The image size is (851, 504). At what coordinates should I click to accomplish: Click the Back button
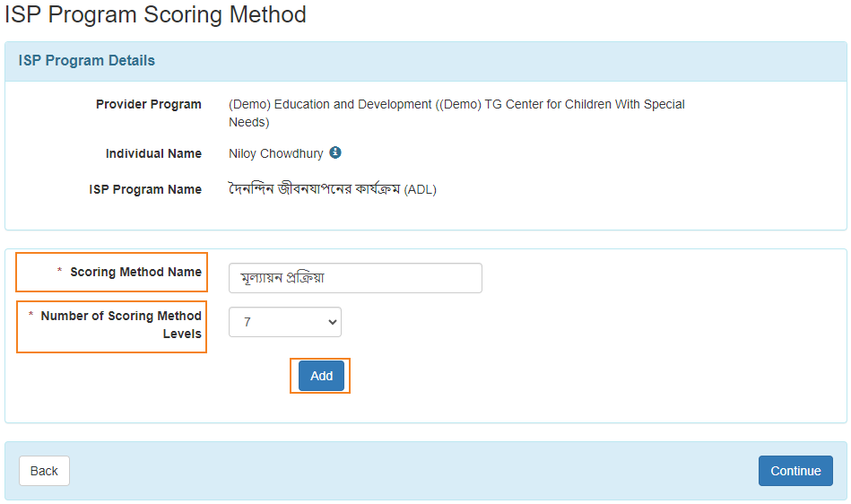[44, 470]
